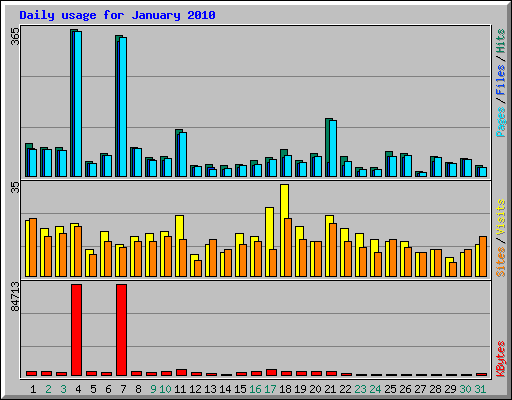Click day 19 on the x-axis
This screenshot has width=512, height=400.
[300, 389]
